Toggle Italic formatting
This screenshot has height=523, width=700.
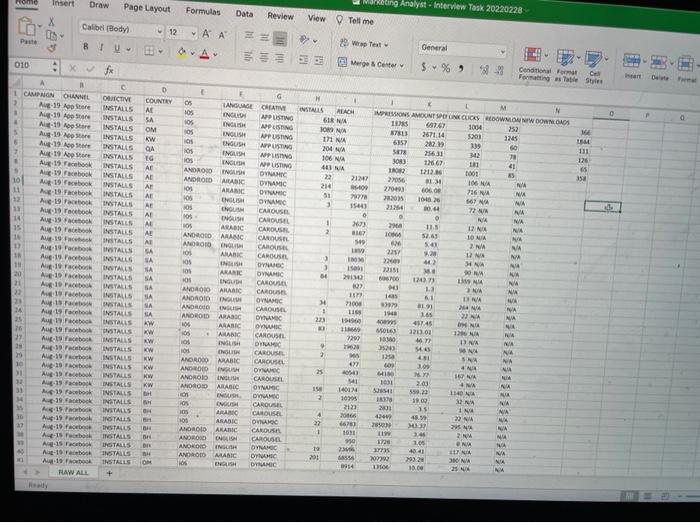point(101,47)
